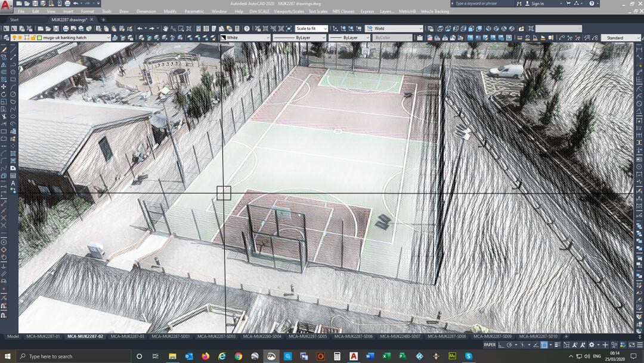Click the layer color swatch square

pos(39,38)
